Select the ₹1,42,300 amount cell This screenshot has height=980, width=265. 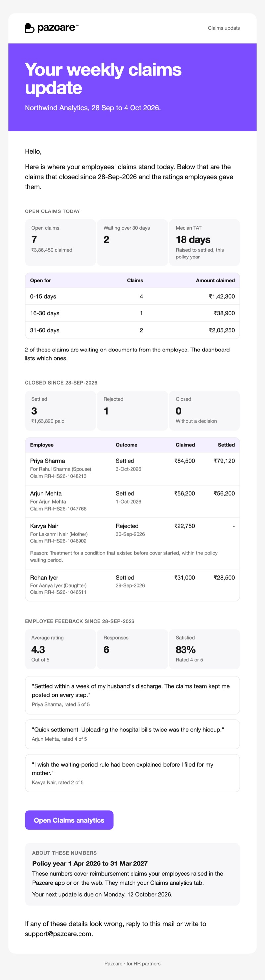pyautogui.click(x=222, y=296)
